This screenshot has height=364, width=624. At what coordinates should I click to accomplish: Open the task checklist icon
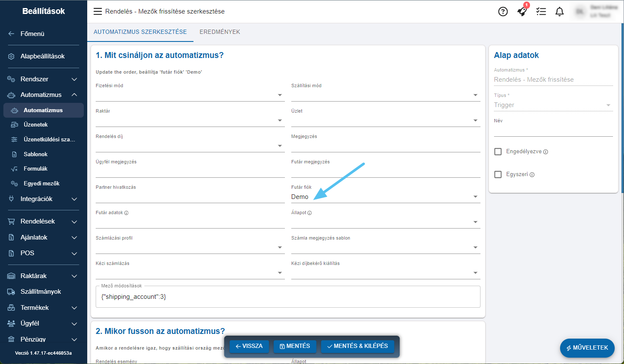click(541, 11)
